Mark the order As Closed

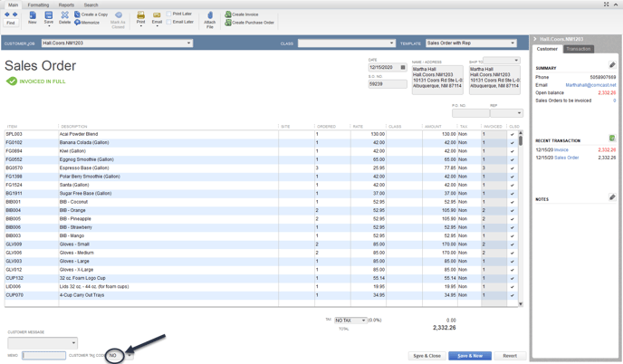click(x=118, y=20)
